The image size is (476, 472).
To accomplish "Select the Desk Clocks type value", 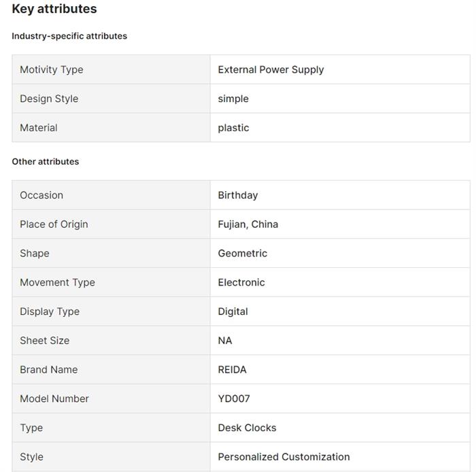I will (x=247, y=428).
